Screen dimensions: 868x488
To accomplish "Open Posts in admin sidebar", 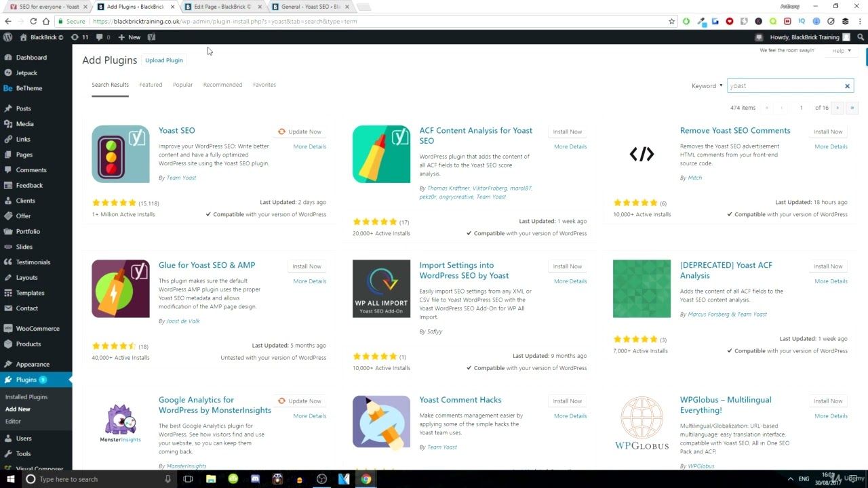I will coord(23,108).
